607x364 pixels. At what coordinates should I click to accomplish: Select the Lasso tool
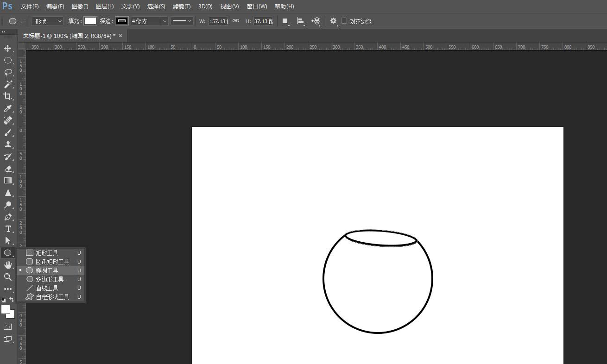click(x=8, y=72)
